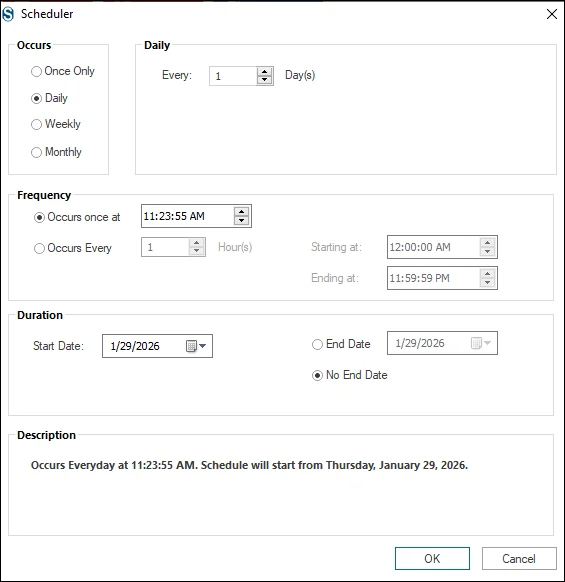Click the schedule description text

pyautogui.click(x=249, y=465)
